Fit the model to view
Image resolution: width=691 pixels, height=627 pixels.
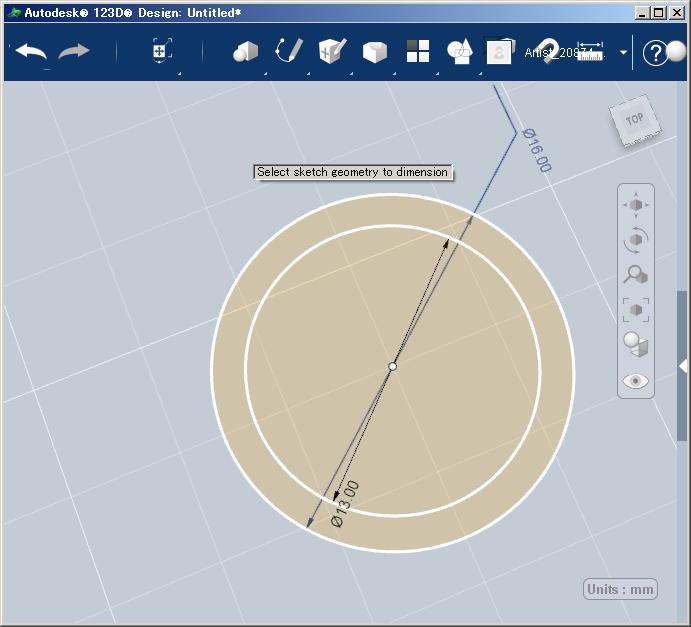[x=635, y=310]
